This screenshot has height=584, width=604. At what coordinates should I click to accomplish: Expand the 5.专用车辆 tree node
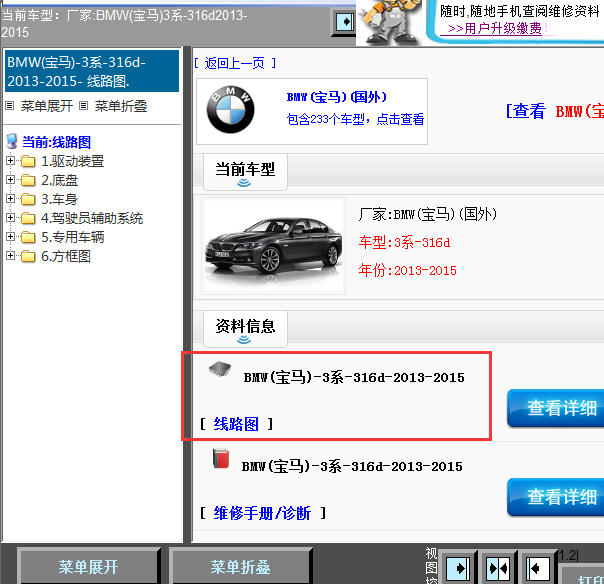10,236
